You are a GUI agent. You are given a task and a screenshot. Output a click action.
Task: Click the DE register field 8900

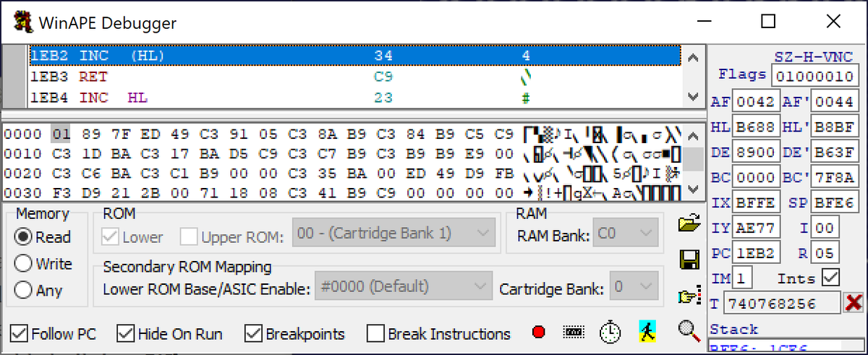click(757, 152)
